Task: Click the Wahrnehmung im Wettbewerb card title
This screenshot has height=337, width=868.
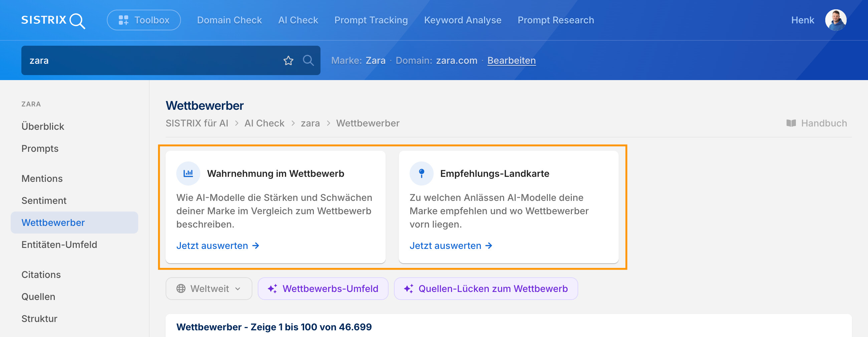Action: (276, 174)
